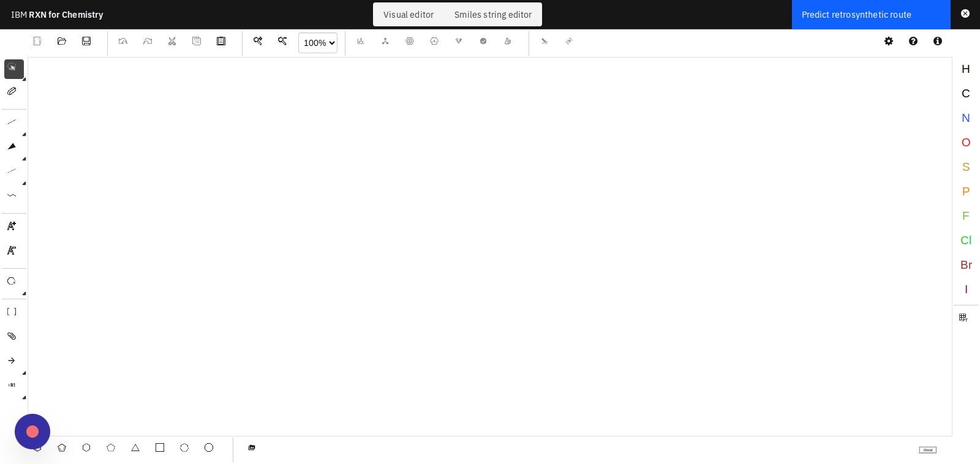This screenshot has width=980, height=464.
Task: Open Calculated Values tool
Action: pos(508,41)
